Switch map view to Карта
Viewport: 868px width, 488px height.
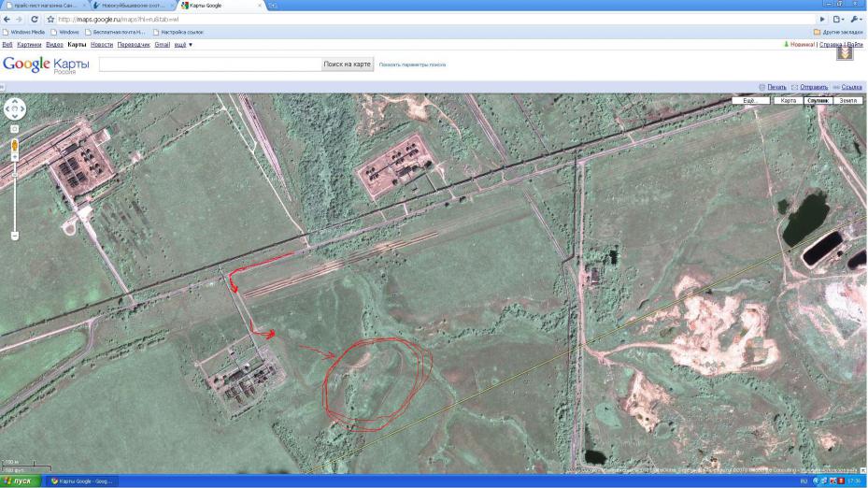[x=789, y=100]
